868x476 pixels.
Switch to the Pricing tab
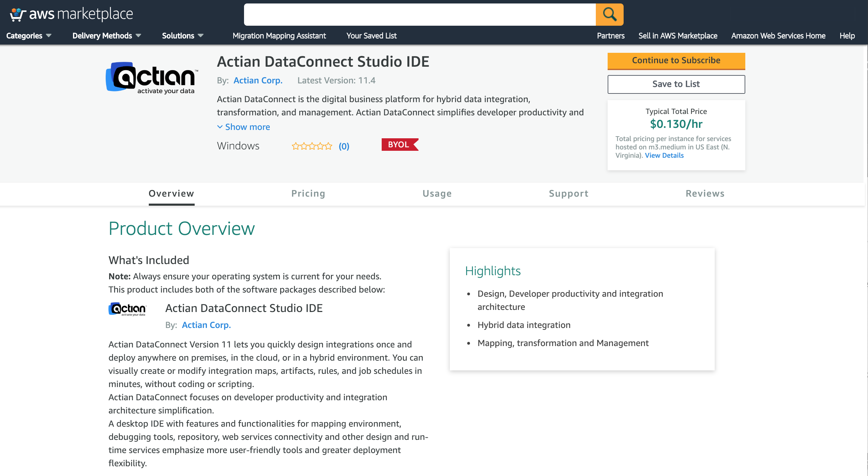coord(308,194)
